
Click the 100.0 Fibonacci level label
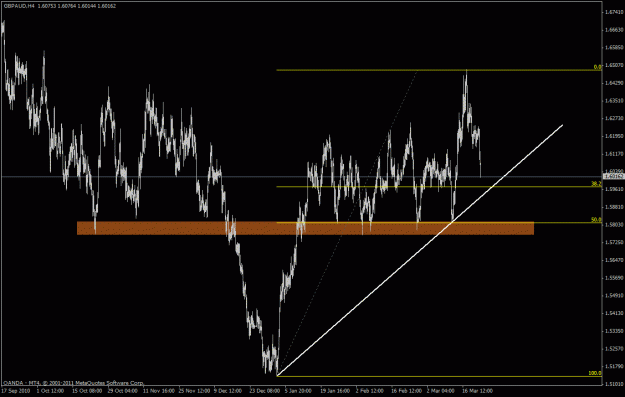[595, 373]
